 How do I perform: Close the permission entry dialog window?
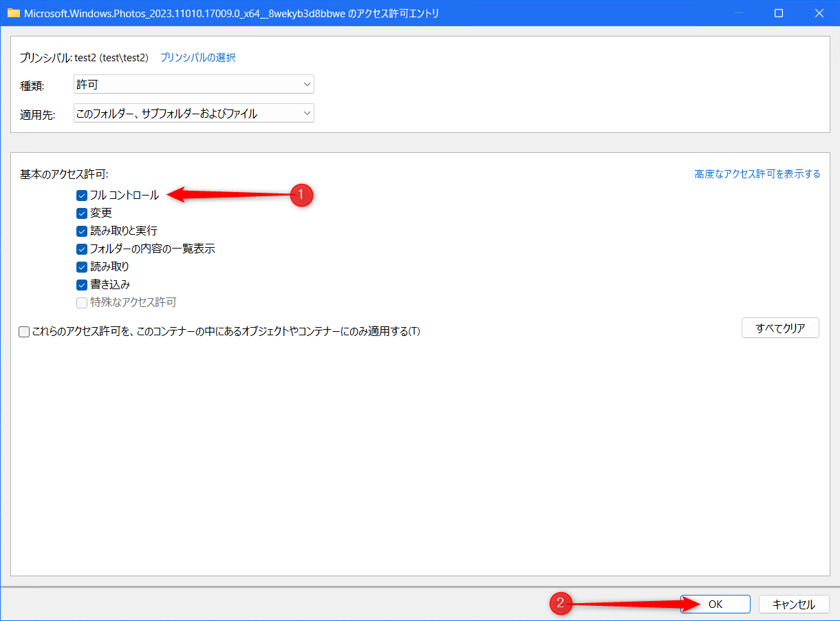pyautogui.click(x=819, y=13)
